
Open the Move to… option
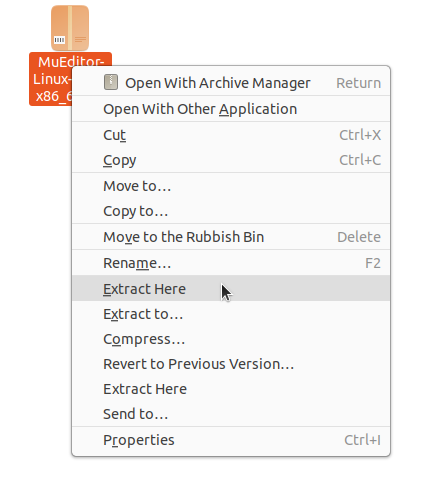(x=231, y=186)
